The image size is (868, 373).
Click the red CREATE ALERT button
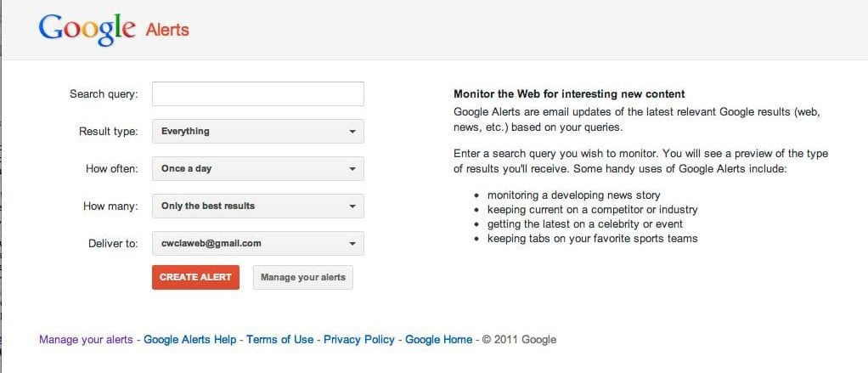(x=195, y=277)
